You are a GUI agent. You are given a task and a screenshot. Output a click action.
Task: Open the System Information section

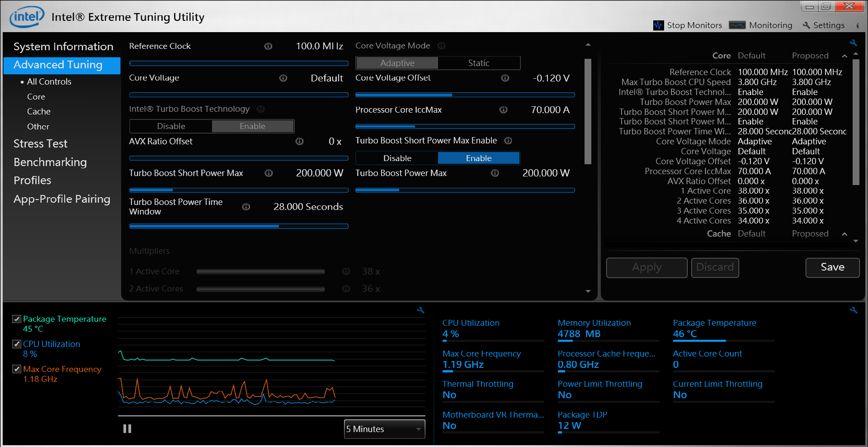tap(63, 47)
